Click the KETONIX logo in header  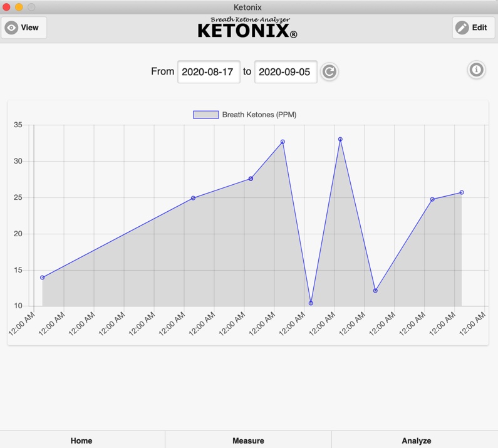[x=248, y=28]
